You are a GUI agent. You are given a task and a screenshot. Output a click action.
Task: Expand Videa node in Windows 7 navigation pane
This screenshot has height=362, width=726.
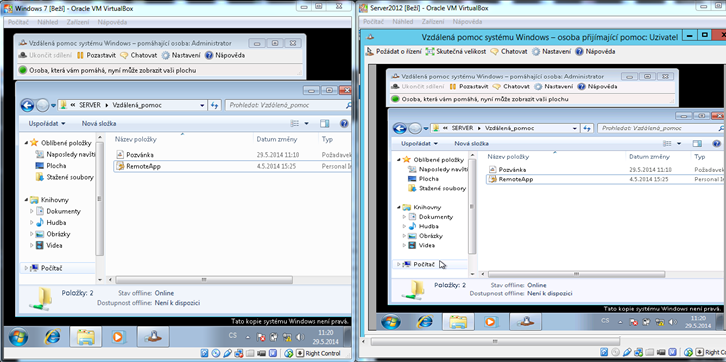31,245
